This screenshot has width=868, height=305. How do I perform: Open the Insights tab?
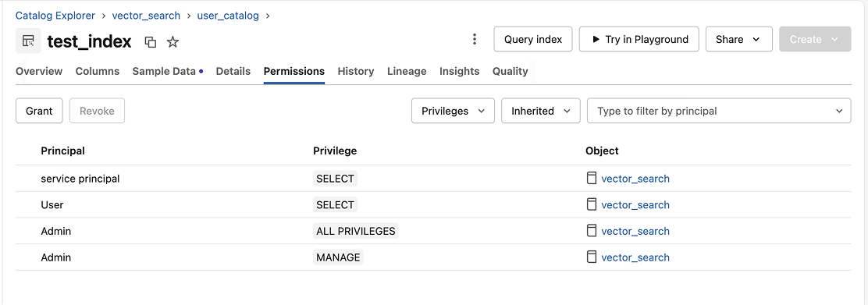pyautogui.click(x=460, y=72)
